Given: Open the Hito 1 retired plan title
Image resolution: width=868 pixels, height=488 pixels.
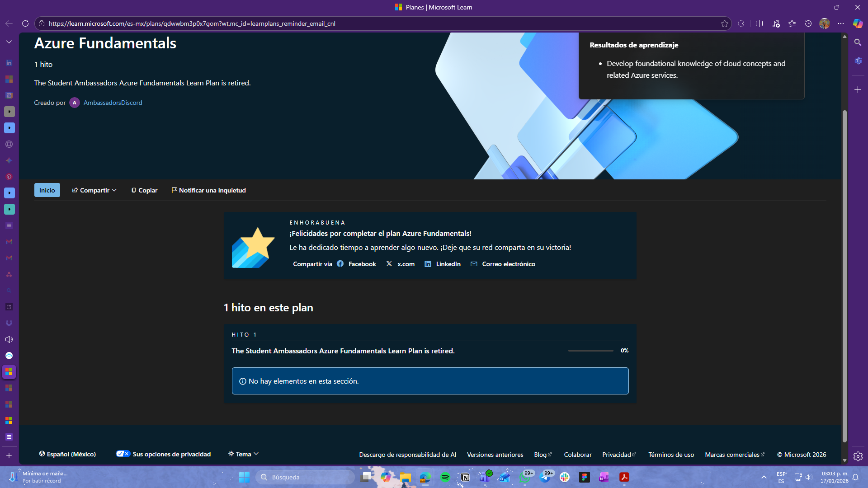Looking at the screenshot, I should coord(343,351).
